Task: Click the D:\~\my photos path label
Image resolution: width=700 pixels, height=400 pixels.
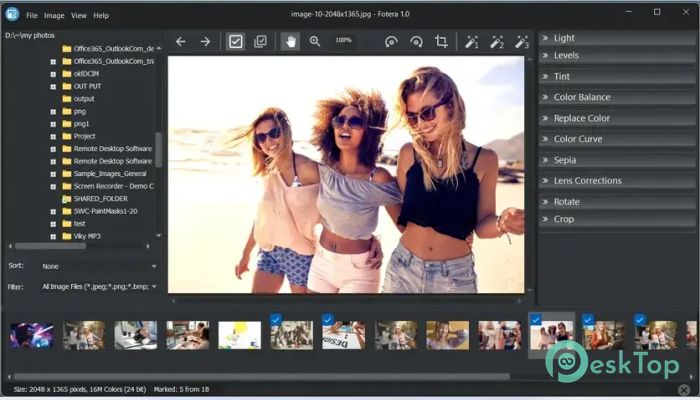Action: [30, 35]
